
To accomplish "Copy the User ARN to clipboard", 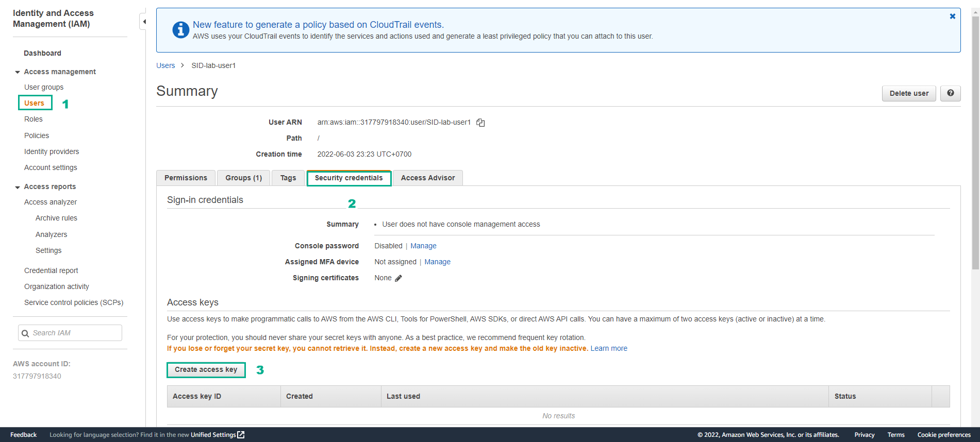I will pos(480,123).
